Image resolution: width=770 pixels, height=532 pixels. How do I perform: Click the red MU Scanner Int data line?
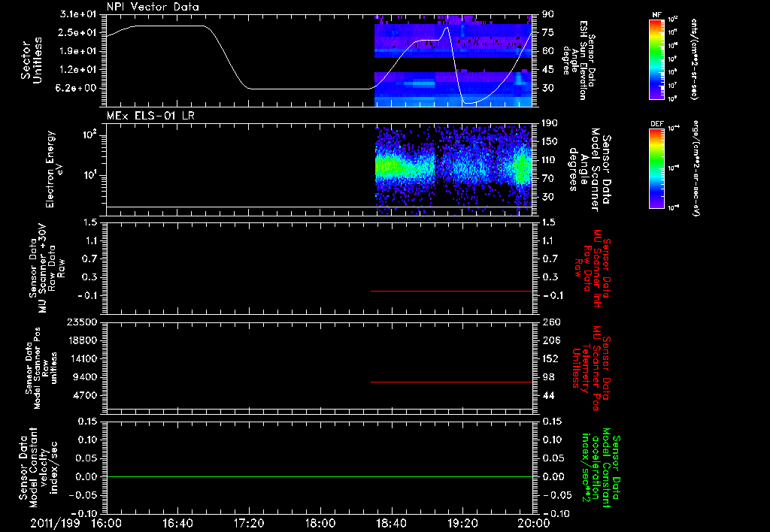pyautogui.click(x=452, y=291)
